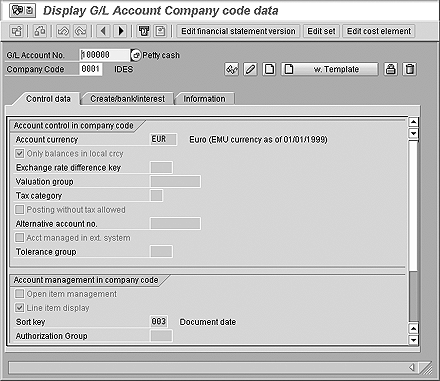This screenshot has width=440, height=381.
Task: Click the Edit cost element button
Action: pyautogui.click(x=379, y=31)
